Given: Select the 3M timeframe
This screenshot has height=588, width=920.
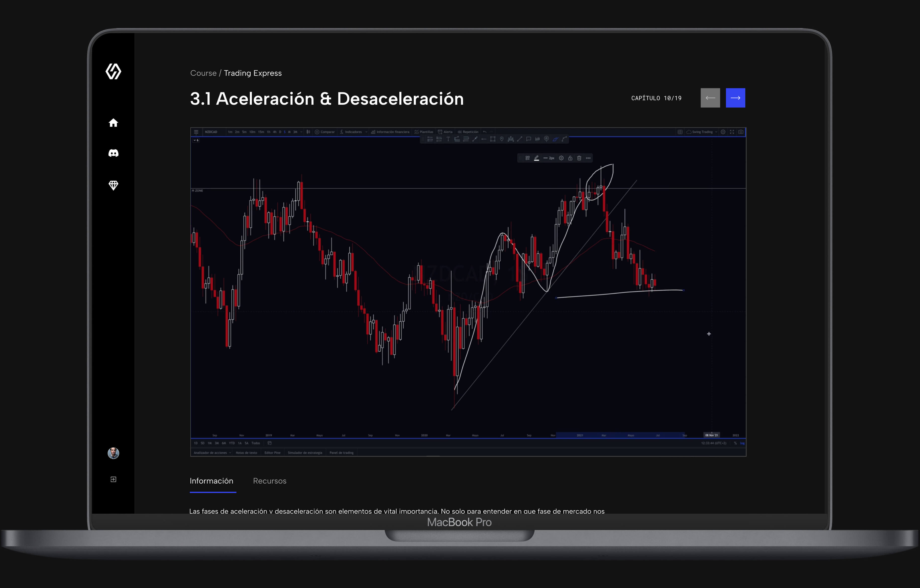Looking at the screenshot, I should [295, 132].
